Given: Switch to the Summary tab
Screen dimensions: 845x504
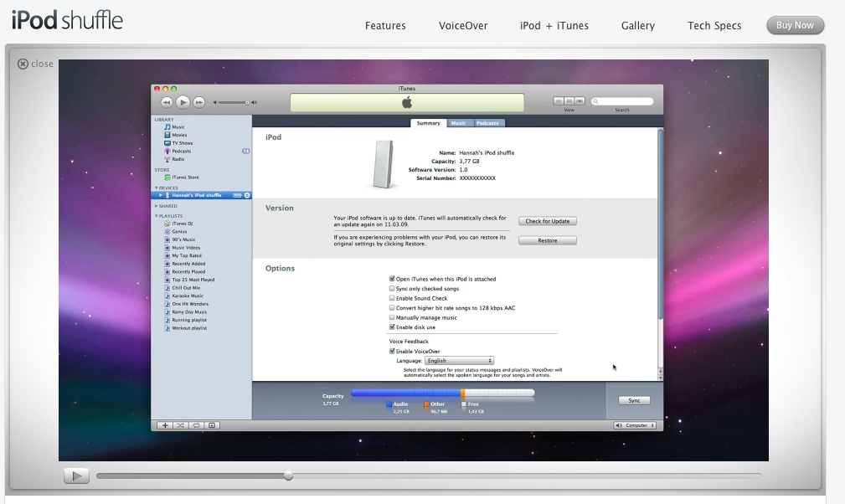Looking at the screenshot, I should (429, 123).
